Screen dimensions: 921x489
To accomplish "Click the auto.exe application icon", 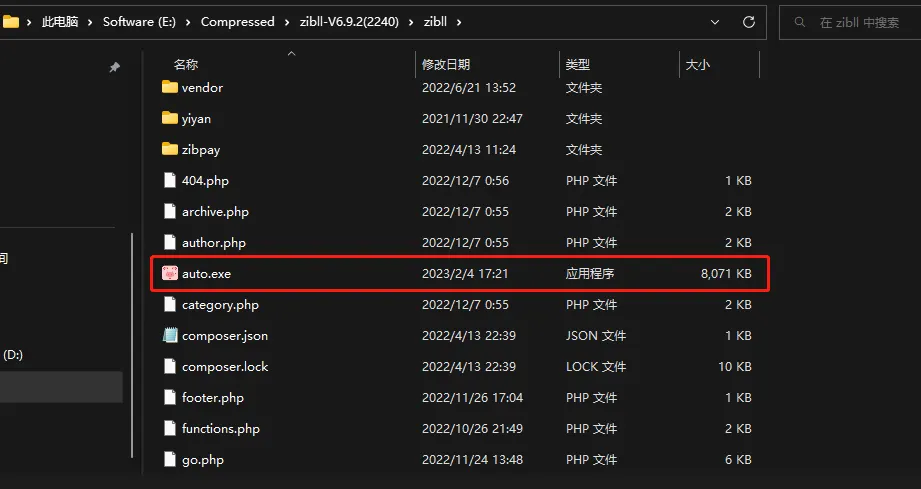I will click(170, 273).
